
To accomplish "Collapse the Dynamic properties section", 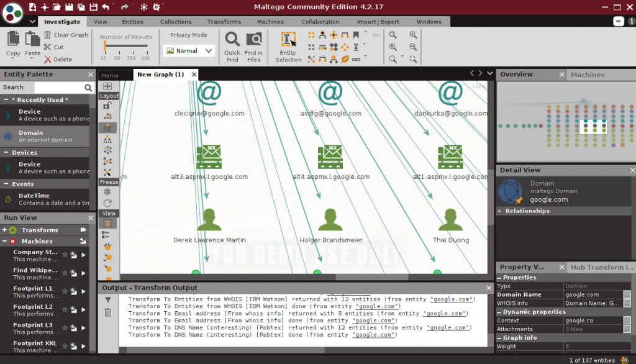I will [499, 312].
